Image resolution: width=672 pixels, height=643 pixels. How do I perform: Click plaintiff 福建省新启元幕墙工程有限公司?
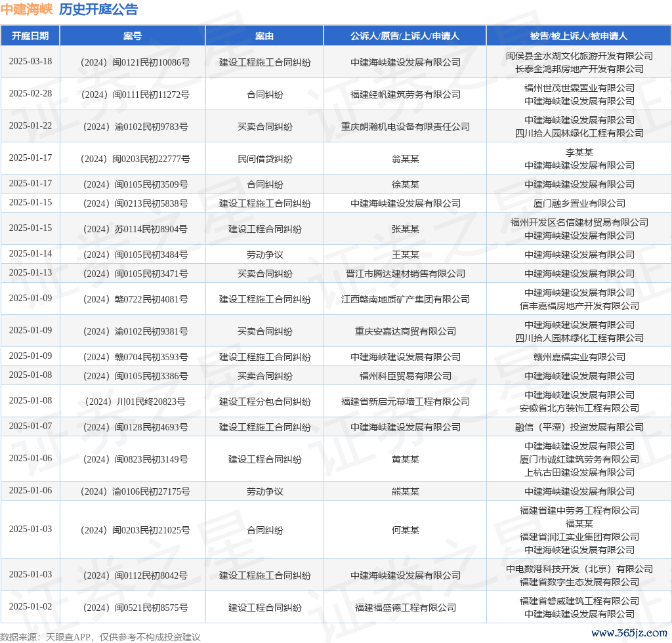(406, 402)
